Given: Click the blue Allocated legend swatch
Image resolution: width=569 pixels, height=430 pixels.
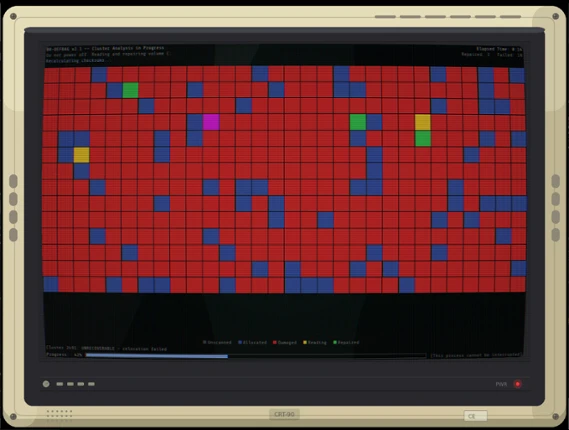Looking at the screenshot, I should pos(240,342).
